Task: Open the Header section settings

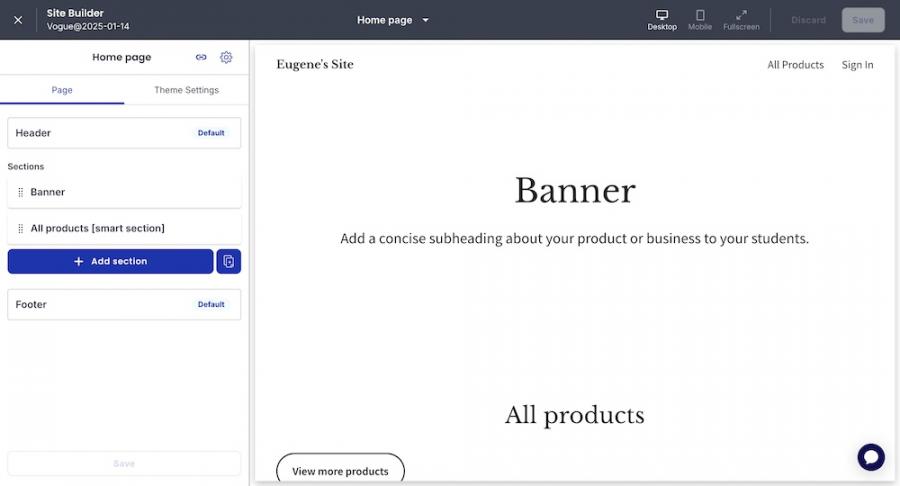Action: pyautogui.click(x=124, y=133)
